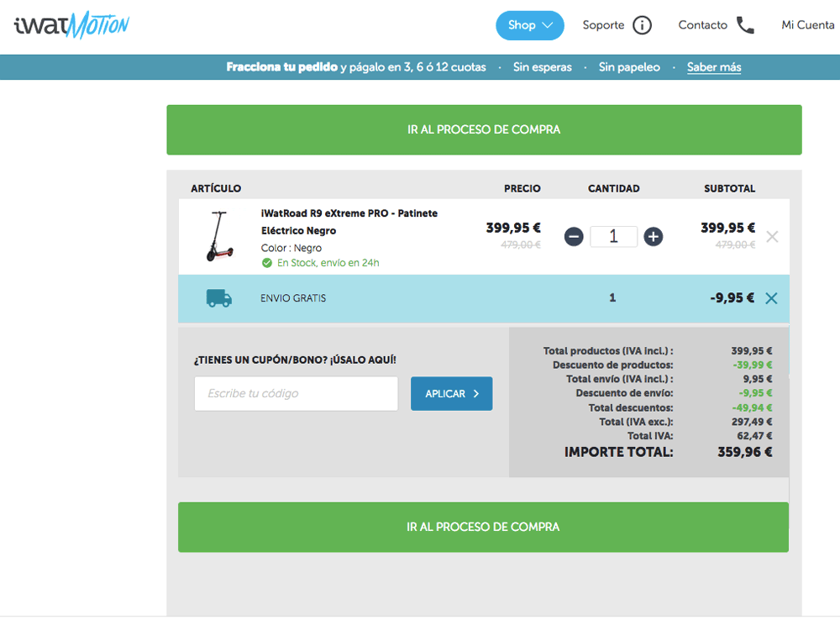Viewport: 840px width, 630px height.
Task: Open the Contacto link
Action: pos(703,25)
